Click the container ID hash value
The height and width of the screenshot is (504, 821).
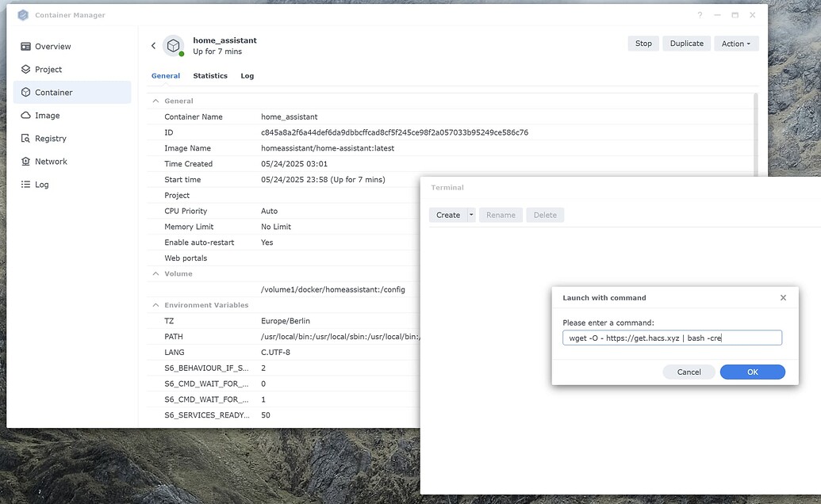(x=394, y=132)
